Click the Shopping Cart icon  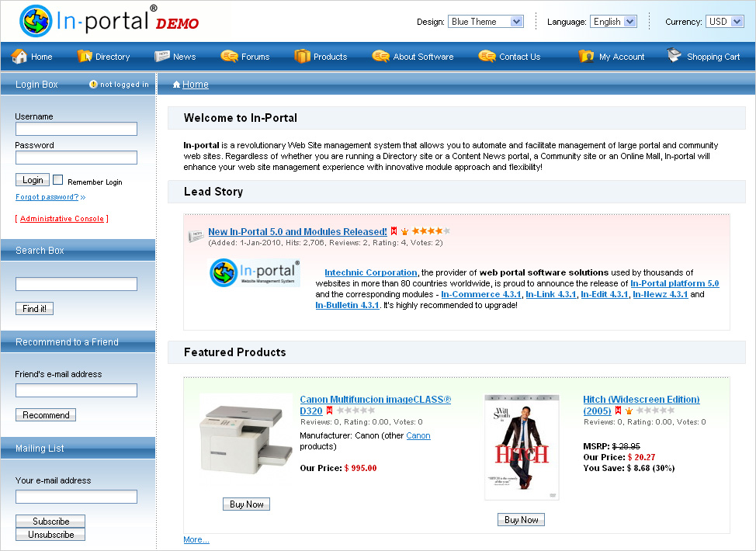pyautogui.click(x=674, y=55)
